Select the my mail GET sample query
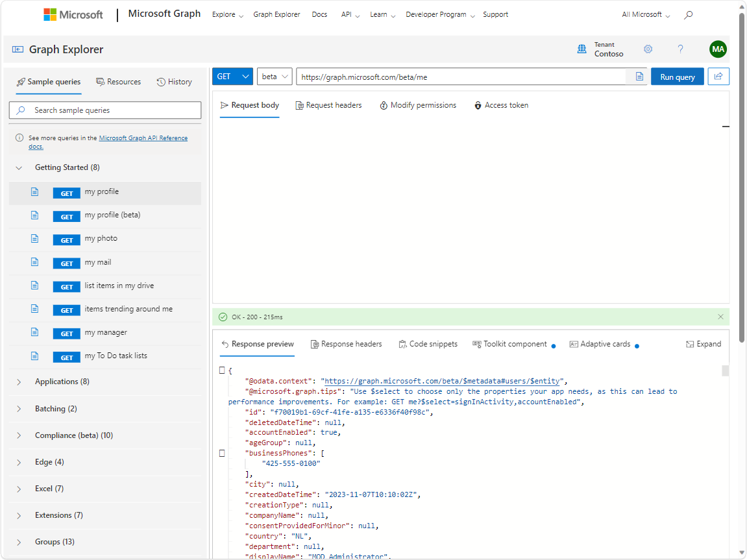747x560 pixels. click(104, 262)
